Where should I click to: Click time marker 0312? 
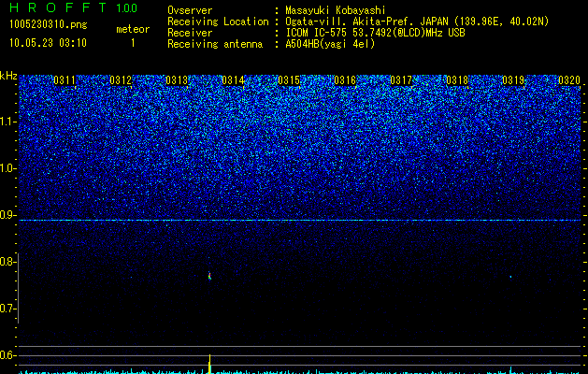click(x=121, y=80)
